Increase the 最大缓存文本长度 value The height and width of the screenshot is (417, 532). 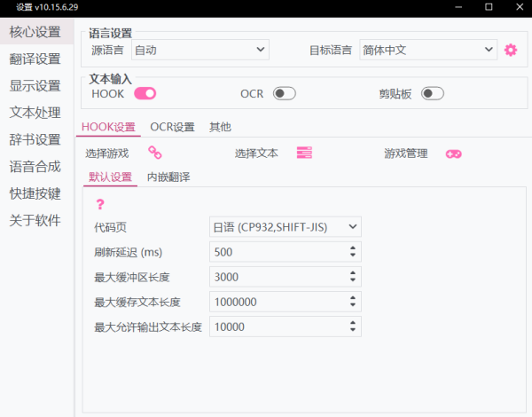pos(353,298)
